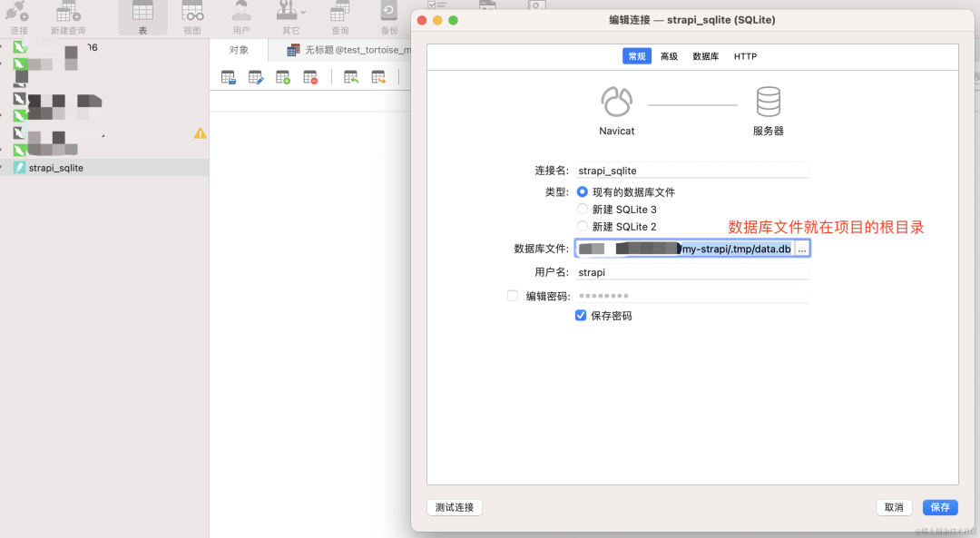Choose the 新建 SQLite 3 radio button

(x=582, y=209)
